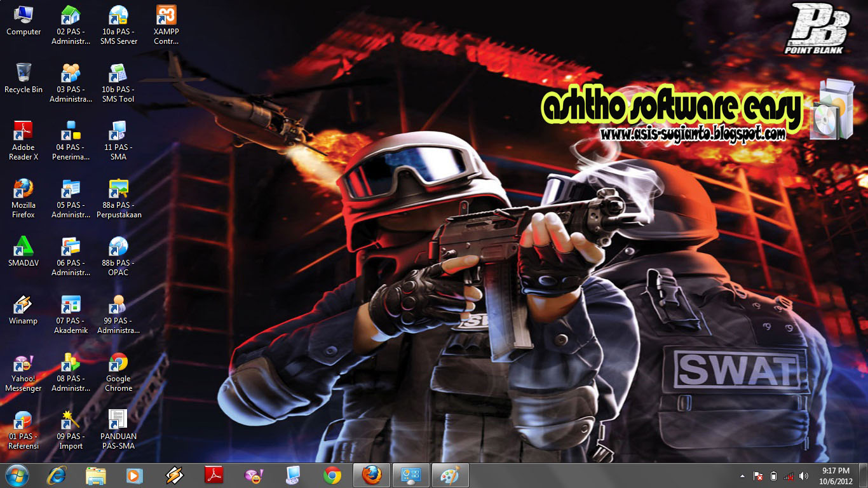Screen dimensions: 868x488
Task: Open the Recycle Bin icon
Action: [24, 79]
